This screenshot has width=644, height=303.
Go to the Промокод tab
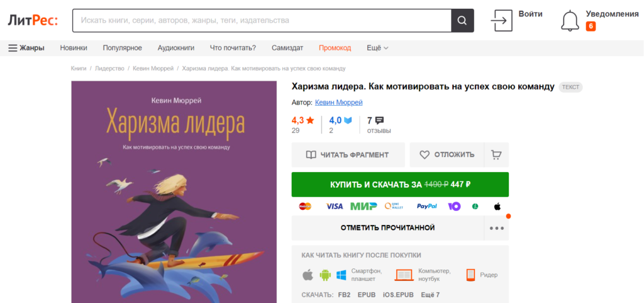coord(335,48)
